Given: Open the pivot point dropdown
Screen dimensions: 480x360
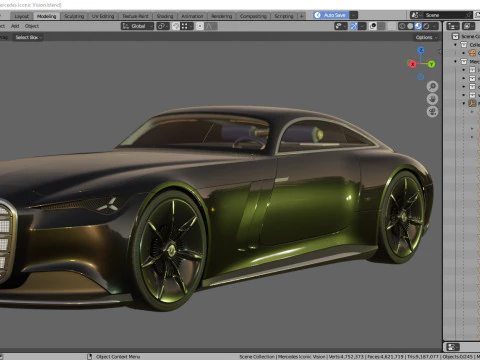Looking at the screenshot, I should 163,26.
